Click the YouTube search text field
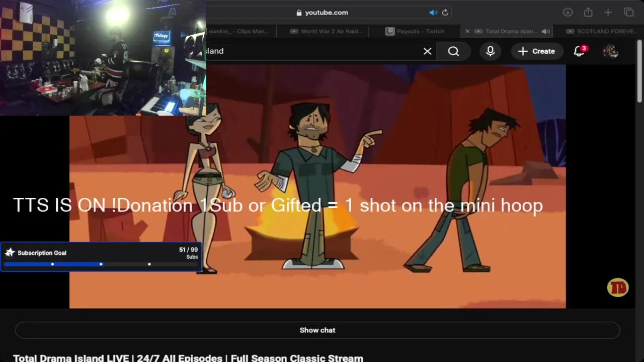The width and height of the screenshot is (644, 362). click(x=312, y=51)
